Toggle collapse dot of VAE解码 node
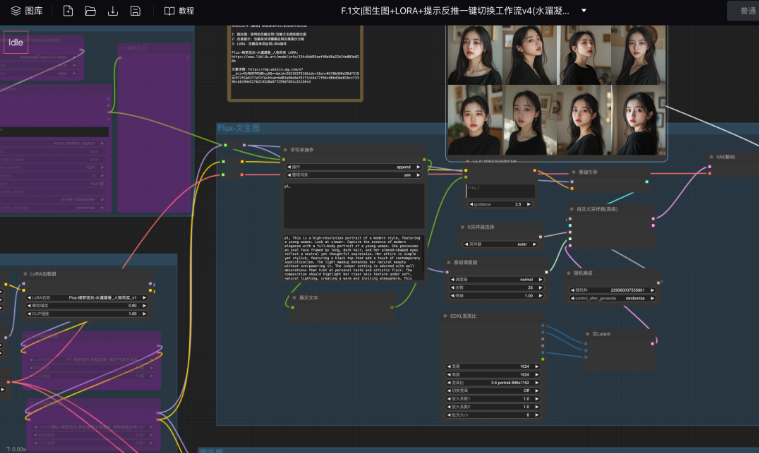This screenshot has width=759, height=453. 711,157
